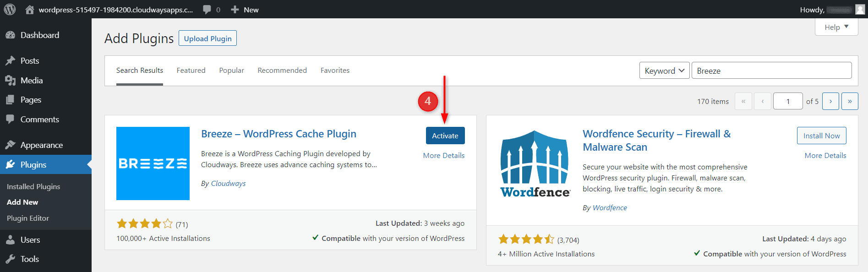
Task: Click the Wordfence plugin logo
Action: [535, 163]
